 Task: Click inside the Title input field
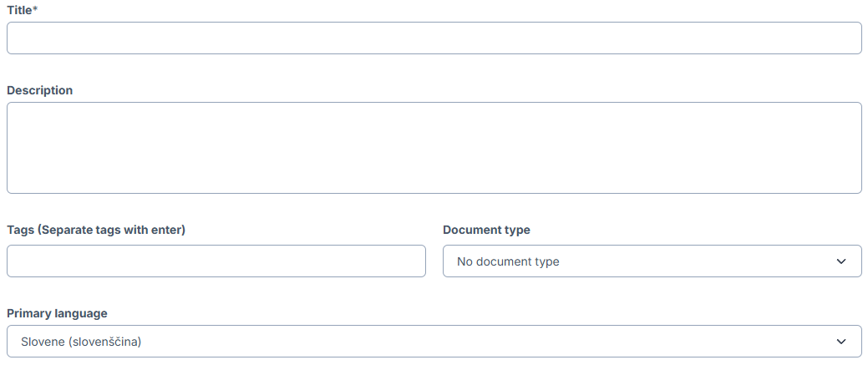pyautogui.click(x=434, y=38)
